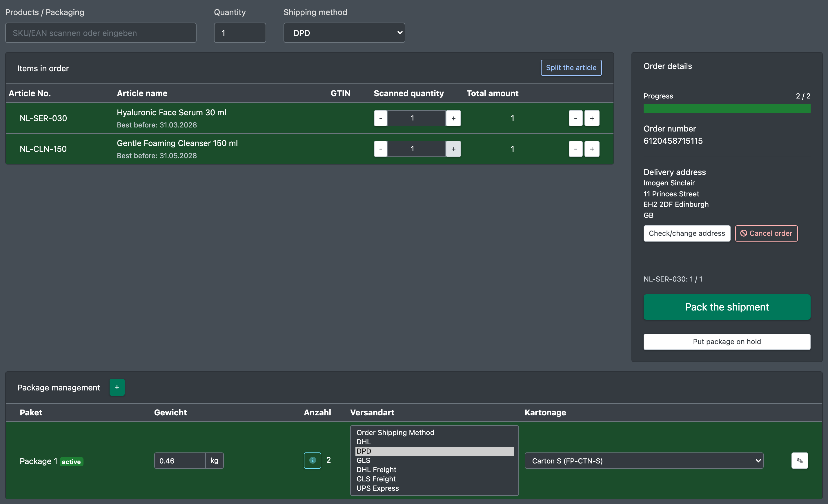
Task: Select GLS Freight in the Versandart list
Action: (434, 479)
